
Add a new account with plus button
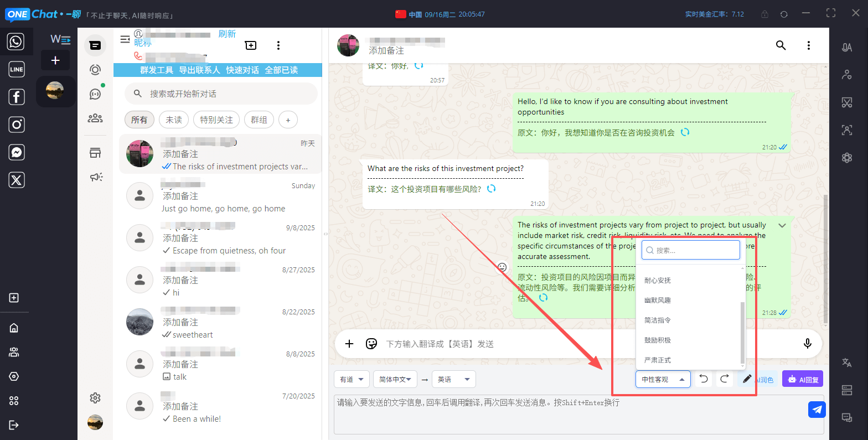55,60
